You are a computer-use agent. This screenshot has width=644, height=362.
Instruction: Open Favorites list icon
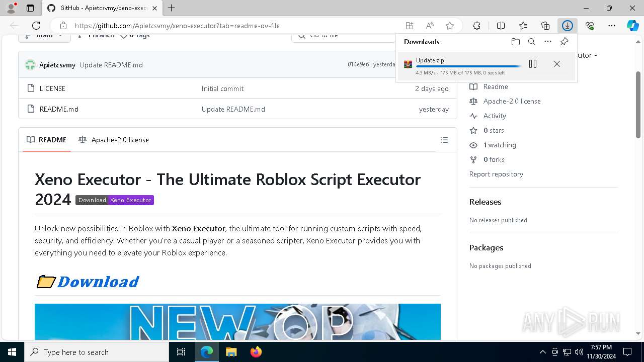(523, 26)
